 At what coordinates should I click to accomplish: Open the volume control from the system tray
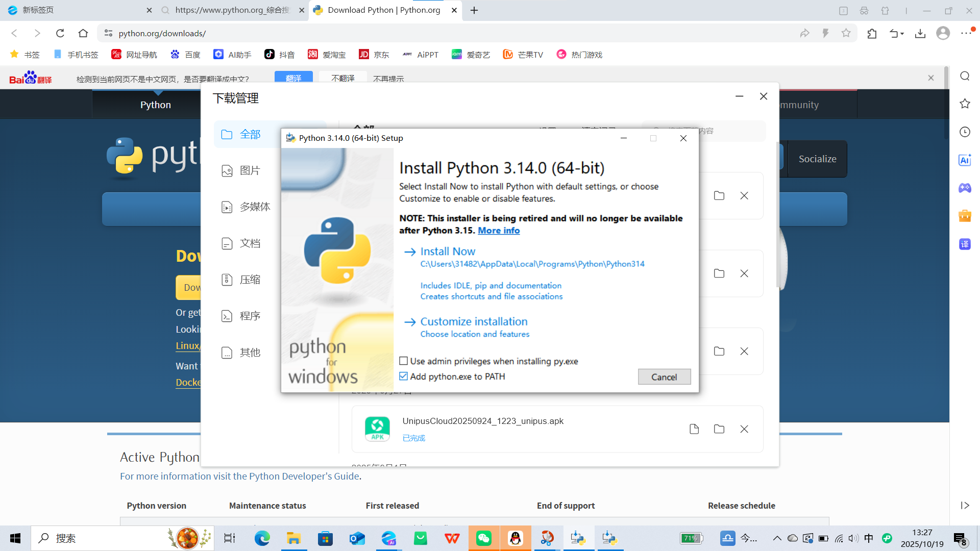853,538
